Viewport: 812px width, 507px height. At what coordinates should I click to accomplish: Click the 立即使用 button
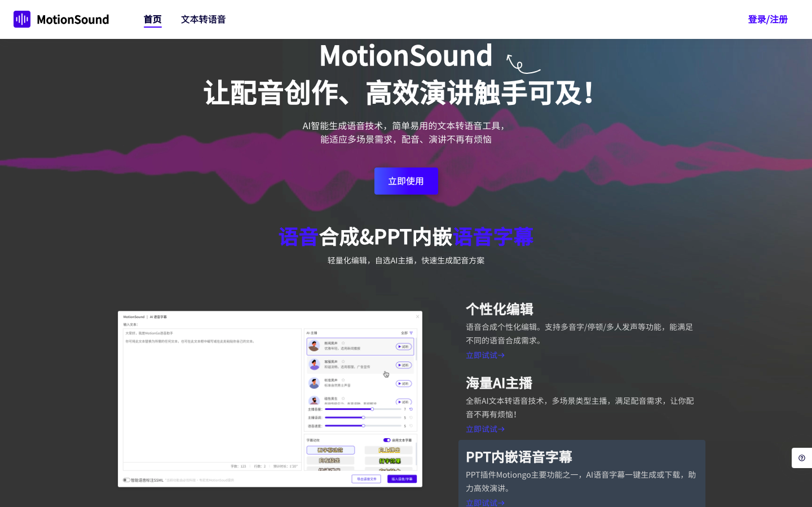tap(406, 181)
